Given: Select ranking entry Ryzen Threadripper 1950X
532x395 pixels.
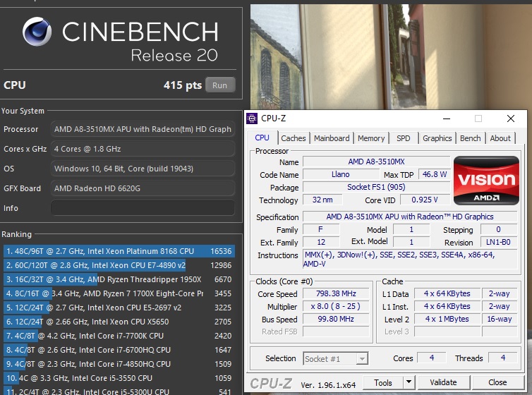Looking at the screenshot, I should [x=119, y=279].
